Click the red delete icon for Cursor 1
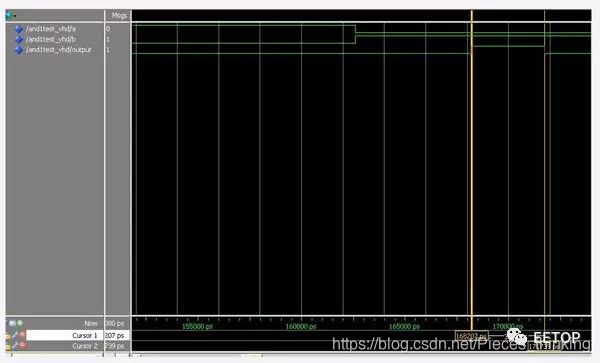Screen dimensions: 600x363 coord(23,335)
